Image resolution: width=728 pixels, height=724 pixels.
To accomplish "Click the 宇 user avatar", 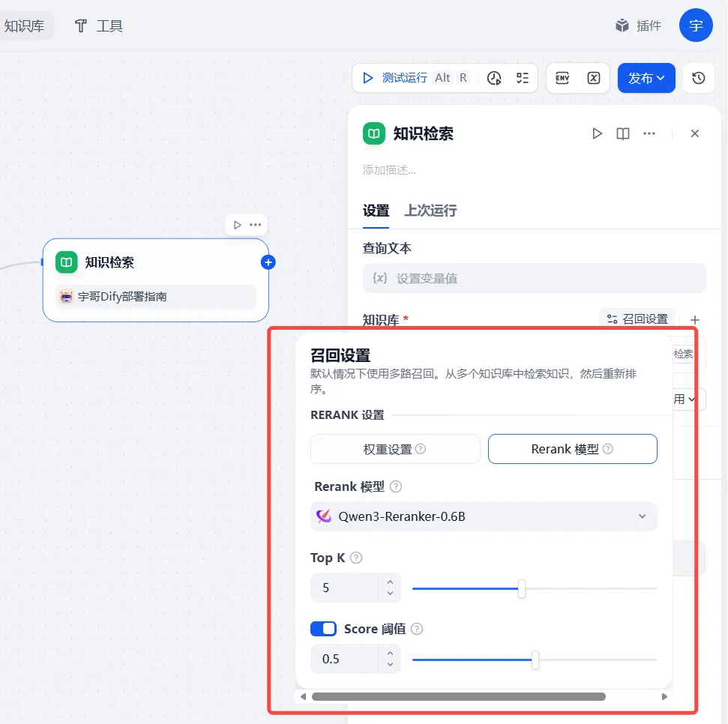I will pyautogui.click(x=696, y=25).
